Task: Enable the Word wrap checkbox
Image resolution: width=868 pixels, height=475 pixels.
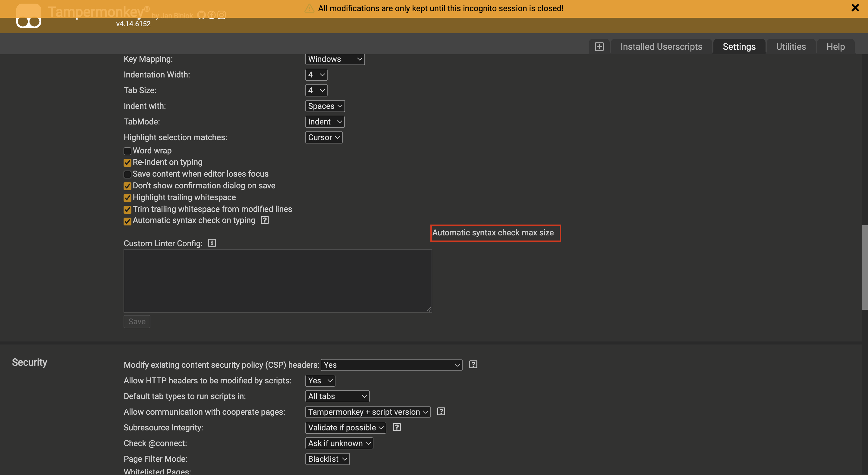Action: click(x=127, y=151)
